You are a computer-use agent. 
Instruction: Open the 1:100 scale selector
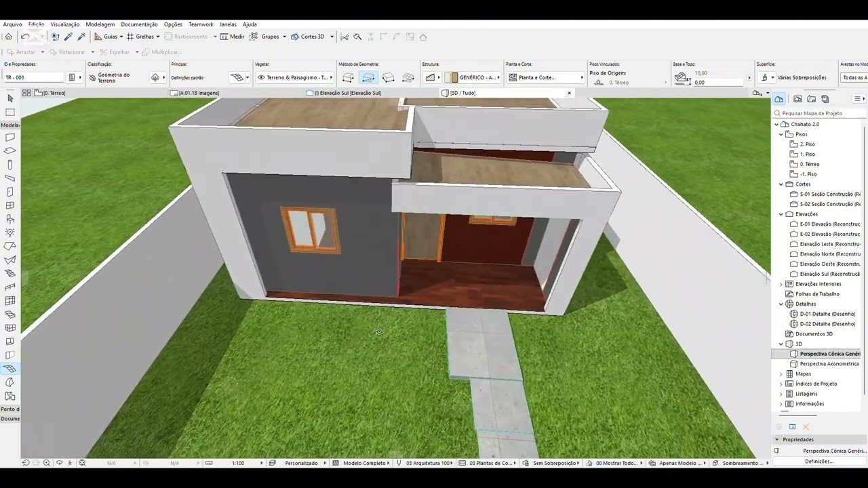(238, 463)
